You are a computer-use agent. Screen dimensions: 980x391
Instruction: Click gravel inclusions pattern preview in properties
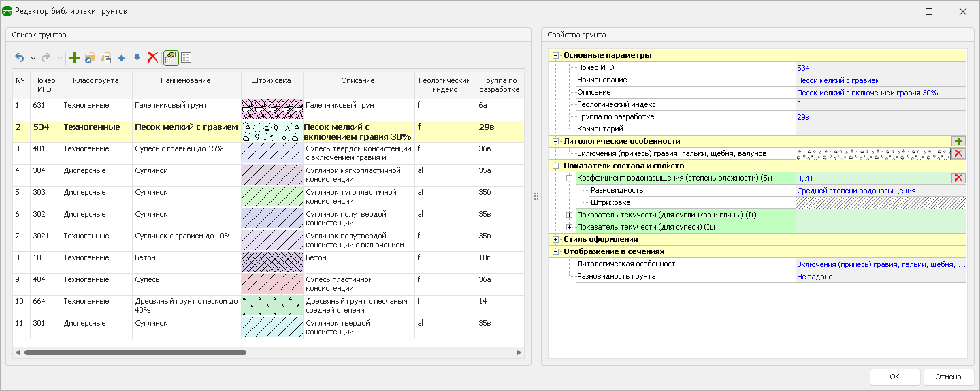[873, 153]
